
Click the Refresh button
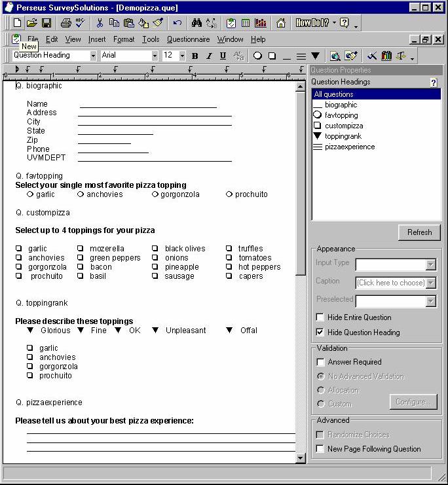[x=419, y=232]
